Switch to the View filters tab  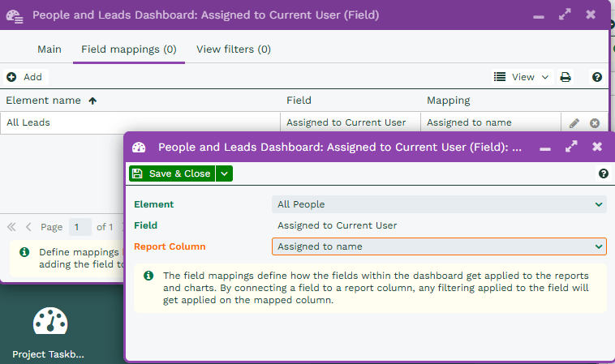coord(234,49)
